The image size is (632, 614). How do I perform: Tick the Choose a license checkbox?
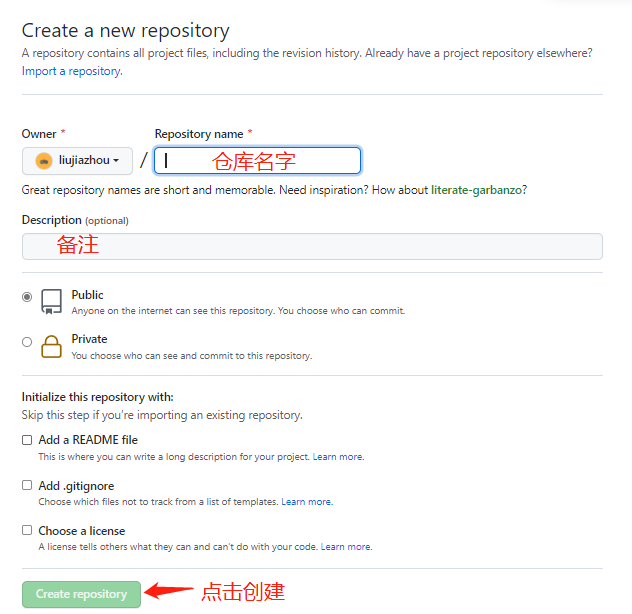[x=27, y=531]
